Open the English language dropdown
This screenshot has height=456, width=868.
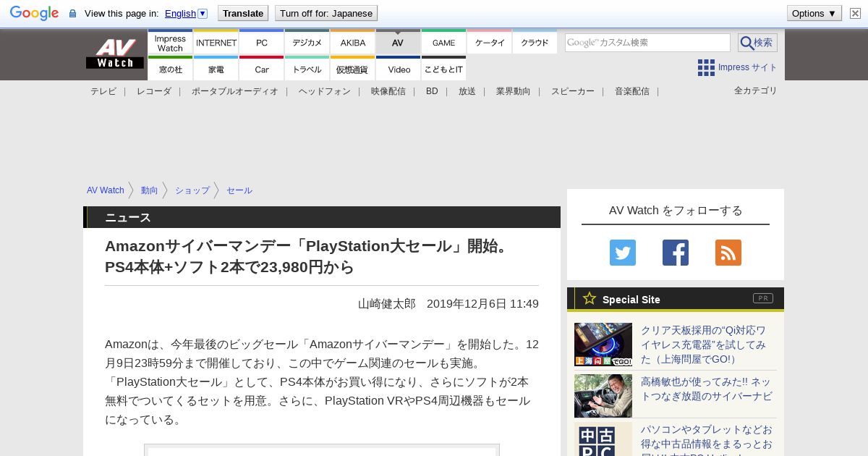click(186, 13)
